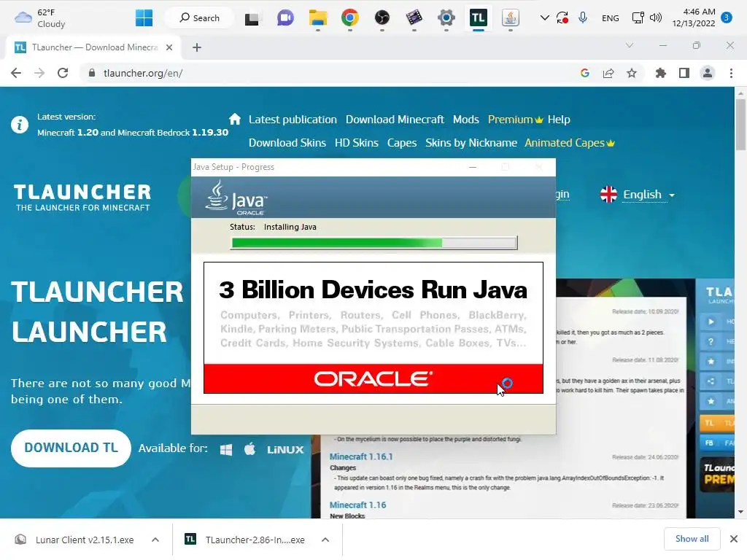Go to the Mods section

click(466, 120)
